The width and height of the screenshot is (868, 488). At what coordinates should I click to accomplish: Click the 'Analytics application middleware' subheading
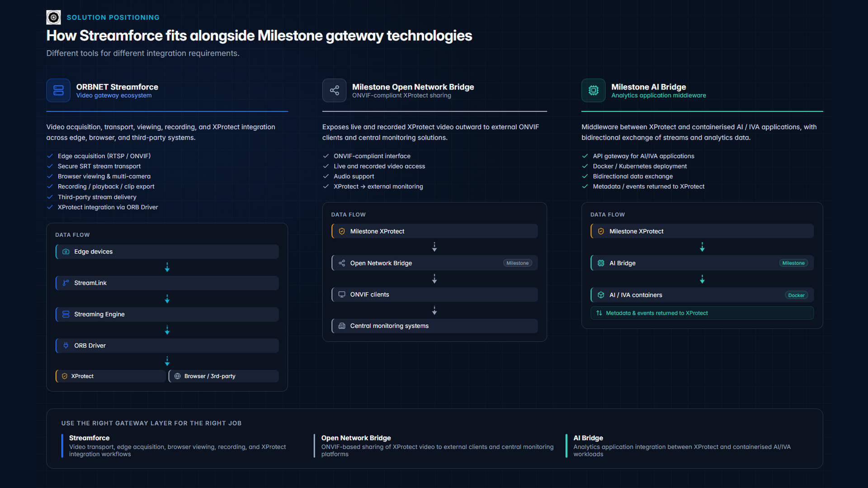[x=658, y=95]
